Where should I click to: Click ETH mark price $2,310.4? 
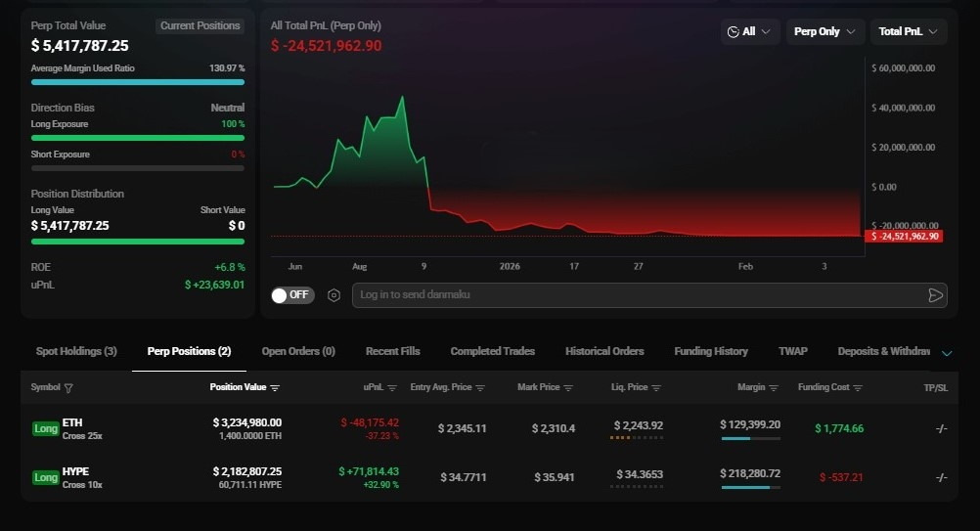554,428
